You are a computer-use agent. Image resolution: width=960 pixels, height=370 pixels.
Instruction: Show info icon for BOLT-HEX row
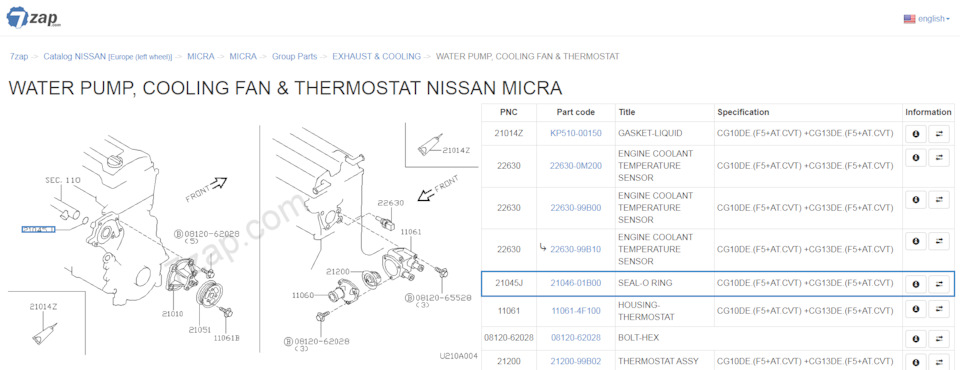915,338
